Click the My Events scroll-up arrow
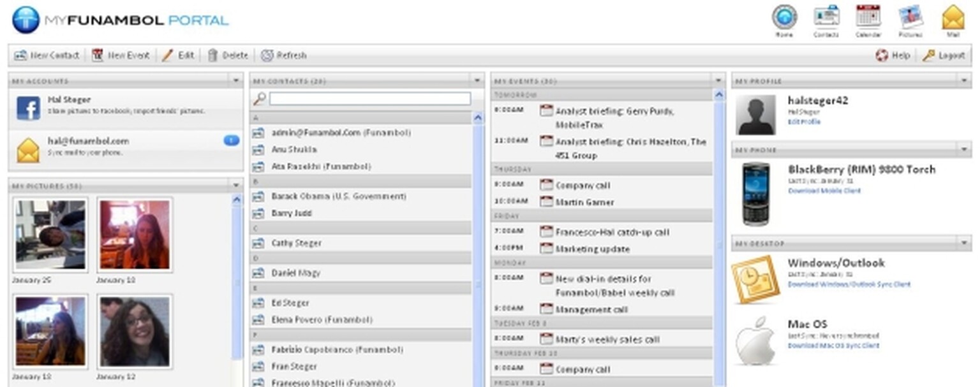 (720, 95)
